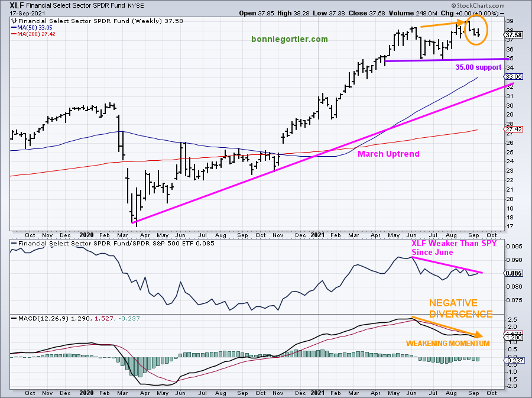Click the 17-Sep-2021 date label
Viewport: 532px width, 398px height.
click(27, 13)
